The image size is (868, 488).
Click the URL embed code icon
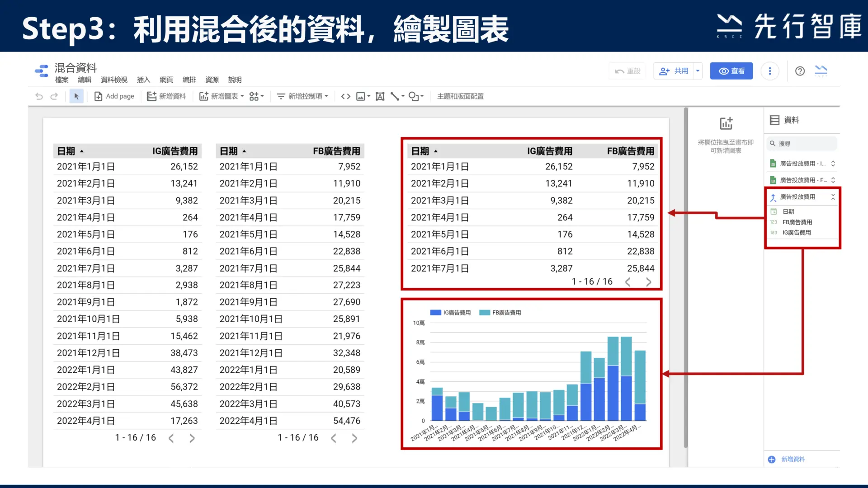pyautogui.click(x=346, y=96)
